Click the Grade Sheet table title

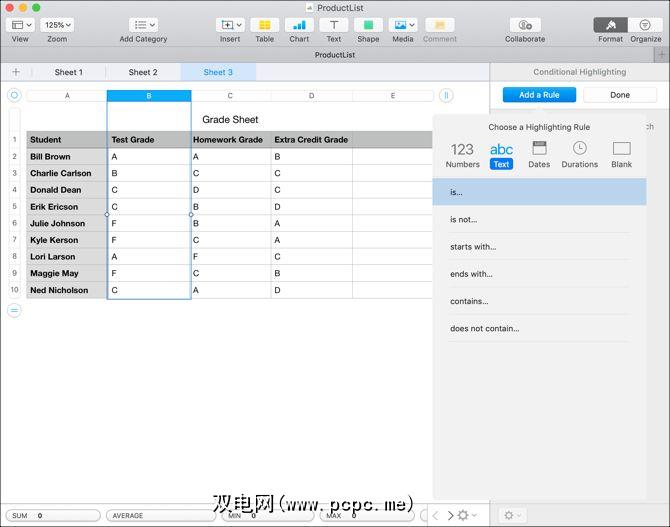pos(230,120)
